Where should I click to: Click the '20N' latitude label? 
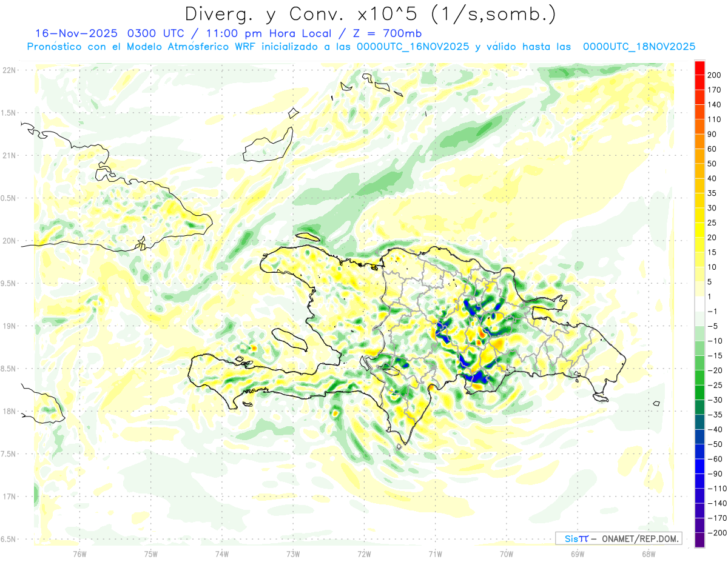(x=9, y=241)
